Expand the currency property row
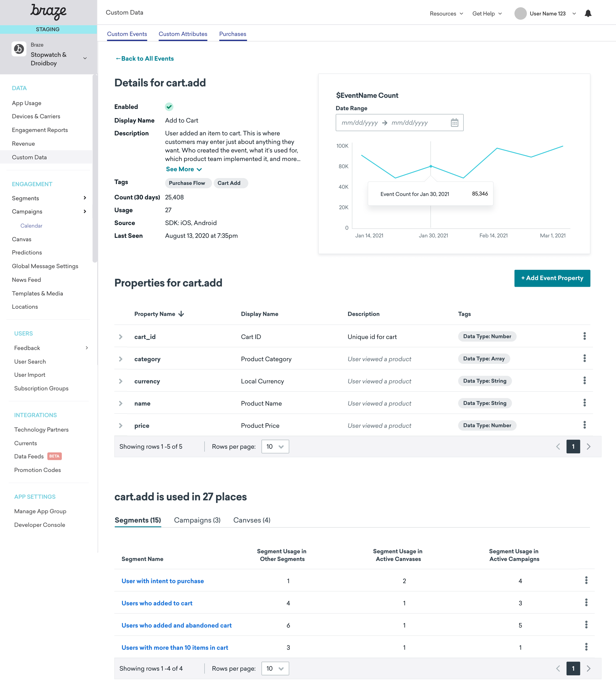 tap(120, 381)
